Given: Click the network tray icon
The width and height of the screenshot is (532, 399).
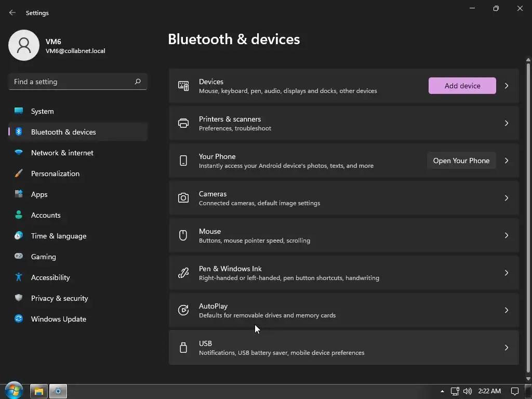Looking at the screenshot, I should pyautogui.click(x=455, y=391).
